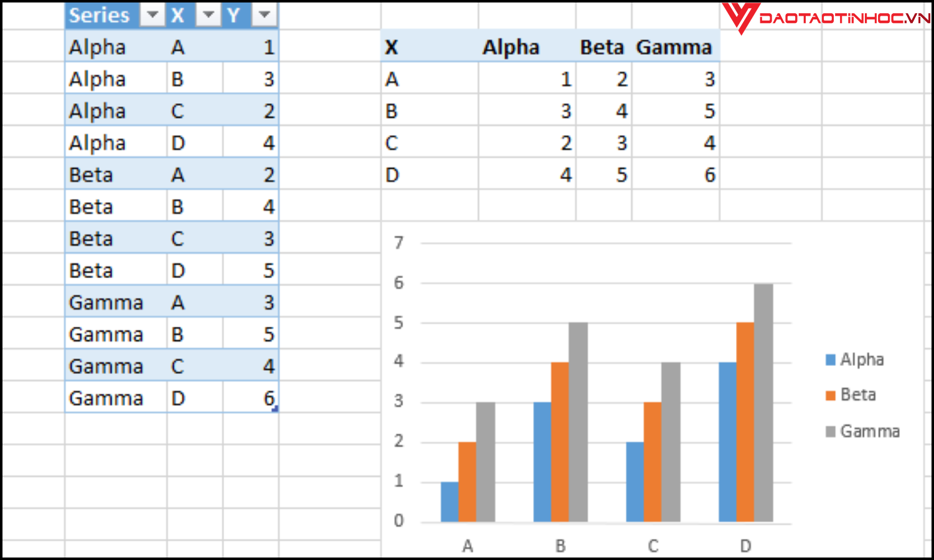Click the chart's category C axis label
Screen dimensions: 934x560
tap(653, 546)
